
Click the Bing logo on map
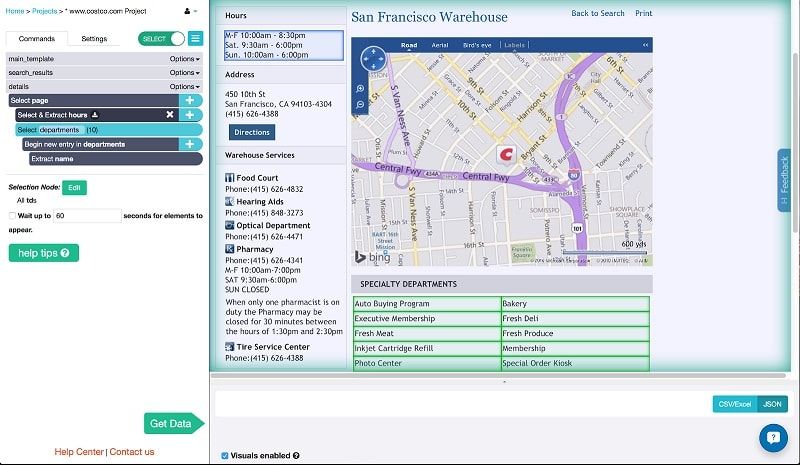pos(372,257)
